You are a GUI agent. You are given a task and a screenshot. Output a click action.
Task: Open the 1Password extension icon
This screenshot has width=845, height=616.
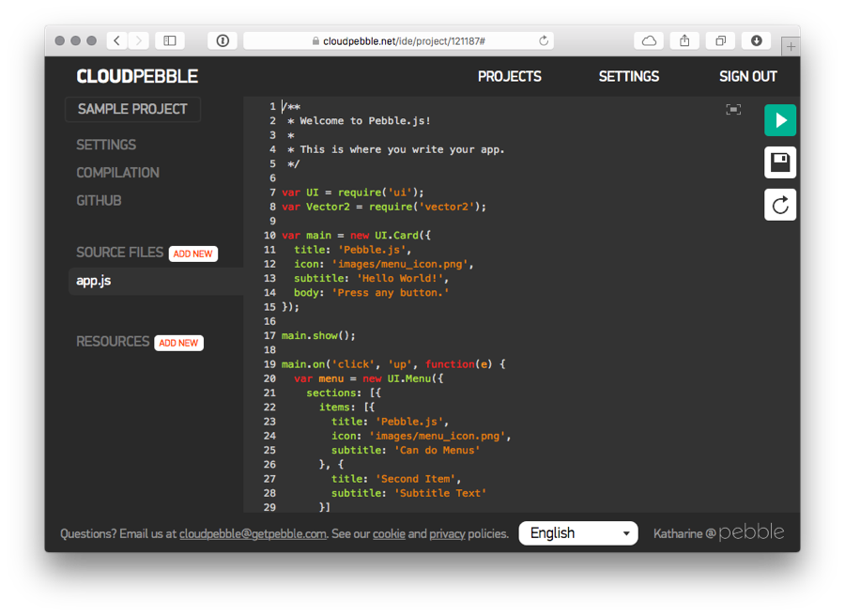click(223, 40)
